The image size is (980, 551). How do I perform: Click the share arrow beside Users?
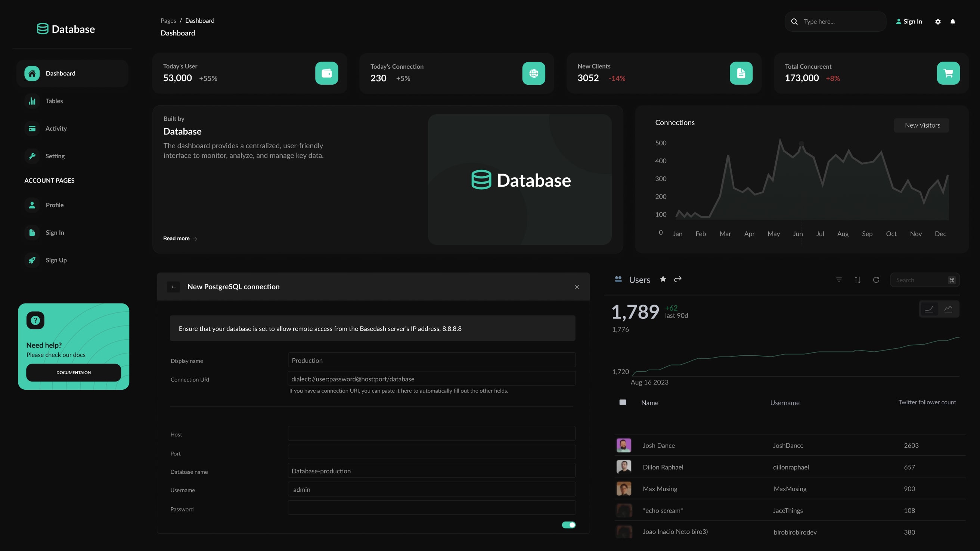pyautogui.click(x=677, y=279)
